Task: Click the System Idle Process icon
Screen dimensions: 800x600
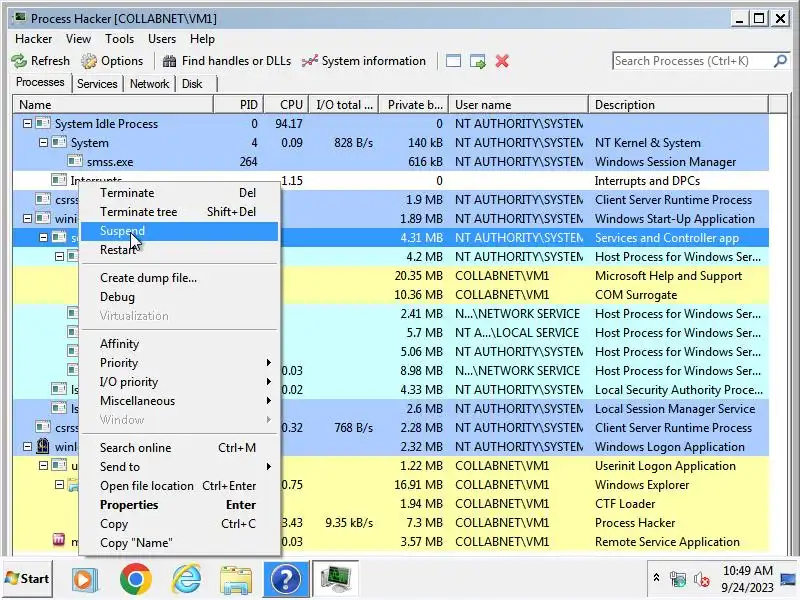Action: pyautogui.click(x=43, y=123)
